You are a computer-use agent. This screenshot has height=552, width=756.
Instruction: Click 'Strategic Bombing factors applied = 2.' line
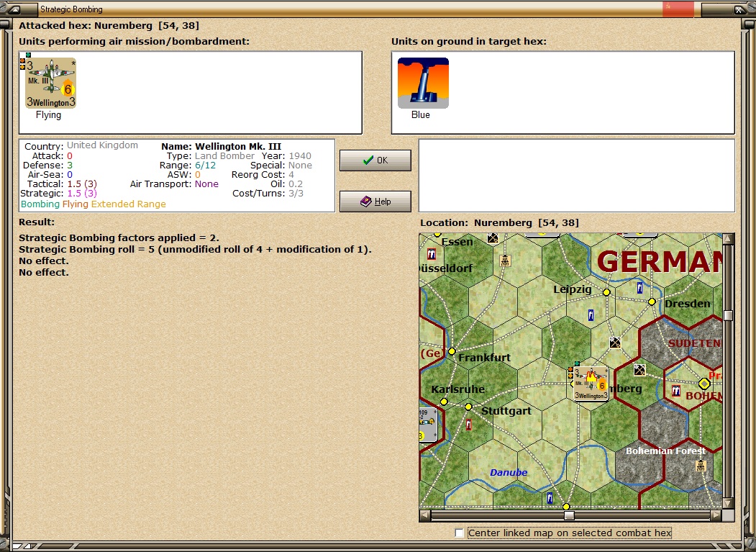pyautogui.click(x=119, y=238)
